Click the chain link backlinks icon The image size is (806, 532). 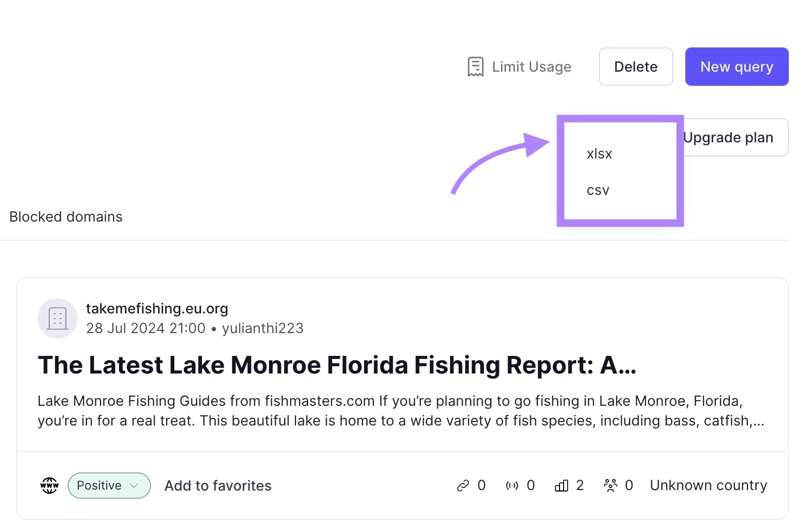(x=463, y=486)
